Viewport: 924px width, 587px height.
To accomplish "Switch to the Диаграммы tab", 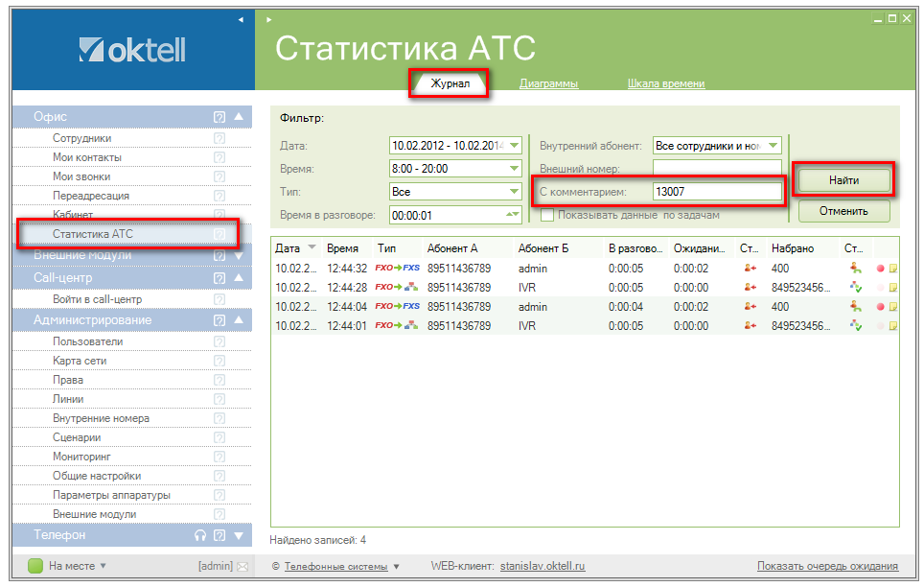I will tap(548, 83).
